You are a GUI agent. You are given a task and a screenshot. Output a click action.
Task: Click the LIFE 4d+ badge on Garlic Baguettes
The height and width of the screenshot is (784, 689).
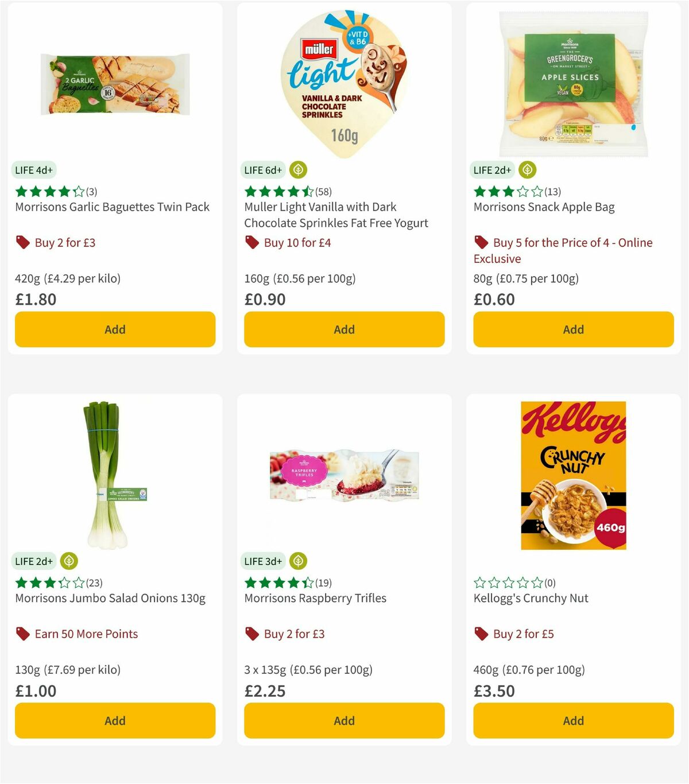point(34,170)
